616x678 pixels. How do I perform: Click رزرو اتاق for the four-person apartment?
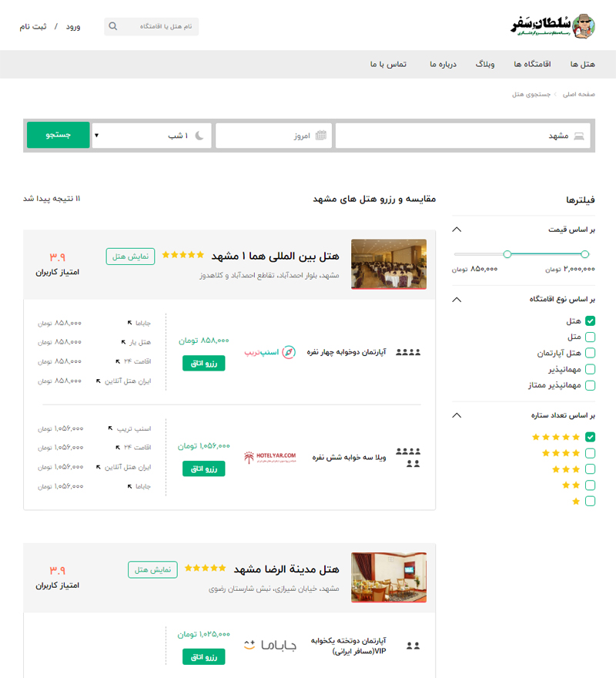tap(203, 362)
